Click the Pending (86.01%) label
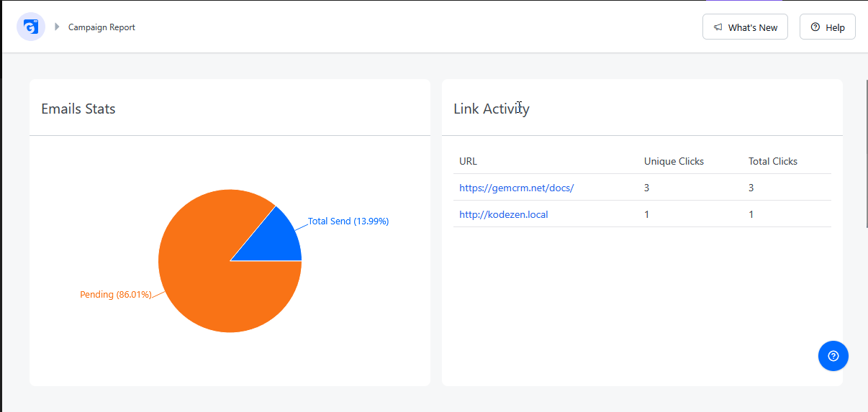The width and height of the screenshot is (868, 412). point(116,295)
